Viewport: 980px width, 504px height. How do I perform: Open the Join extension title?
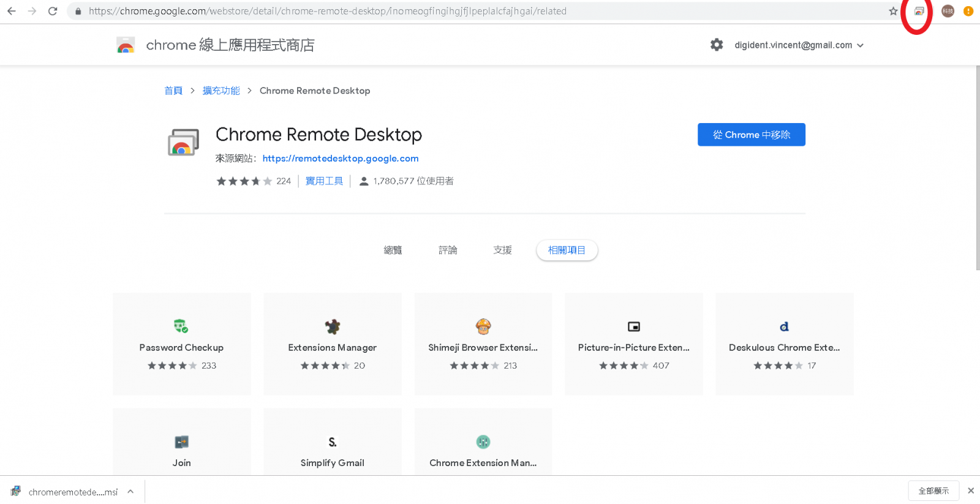point(181,463)
